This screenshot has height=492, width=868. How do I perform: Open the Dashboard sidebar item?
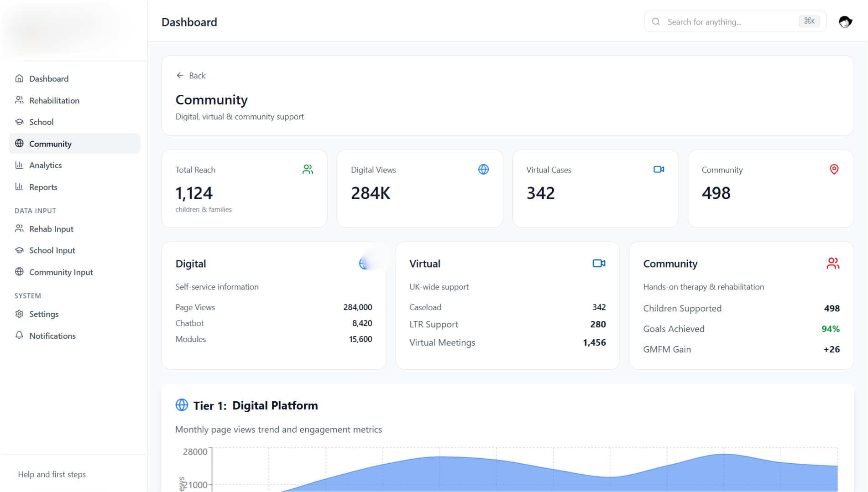click(x=49, y=79)
